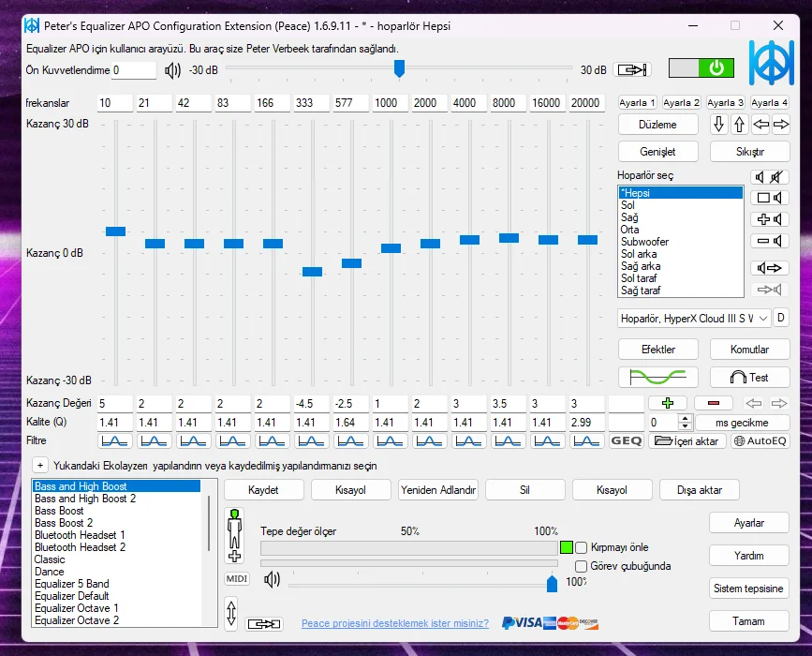Click the pre-amplification slider handle
812x656 pixels.
point(399,68)
